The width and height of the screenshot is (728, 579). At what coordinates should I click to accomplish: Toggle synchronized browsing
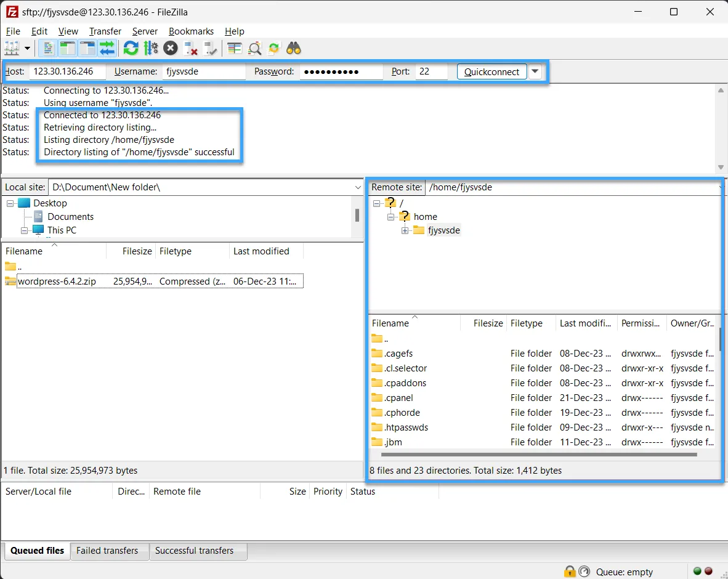(274, 48)
